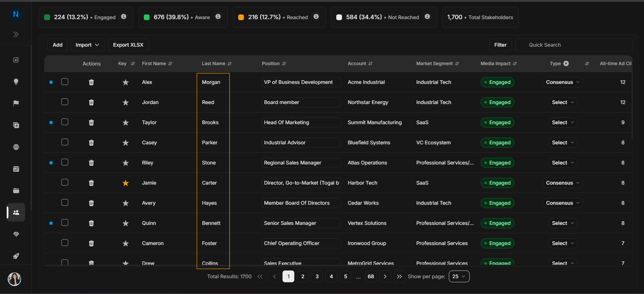This screenshot has width=644, height=294.
Task: Check the box for Casey Parker
Action: point(65,142)
